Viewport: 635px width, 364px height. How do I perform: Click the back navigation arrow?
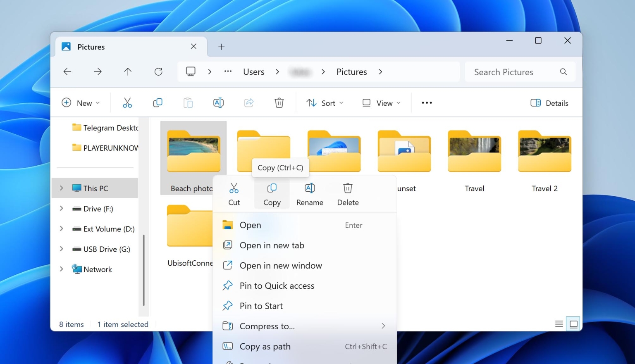(67, 71)
